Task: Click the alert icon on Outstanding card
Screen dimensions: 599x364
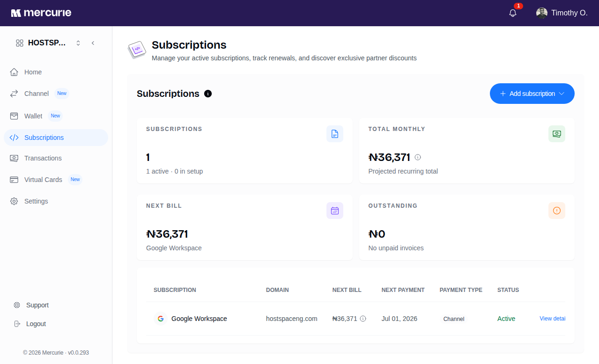Action: 557,211
